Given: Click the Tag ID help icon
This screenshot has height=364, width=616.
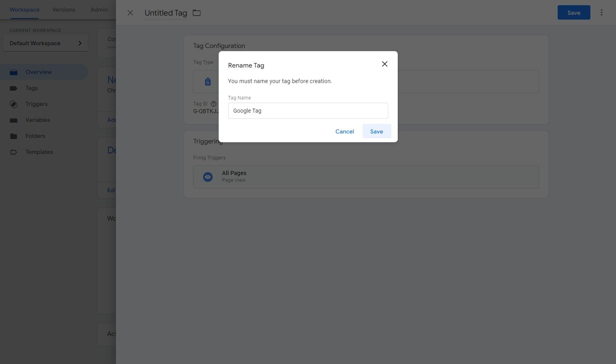Looking at the screenshot, I should click(x=213, y=104).
